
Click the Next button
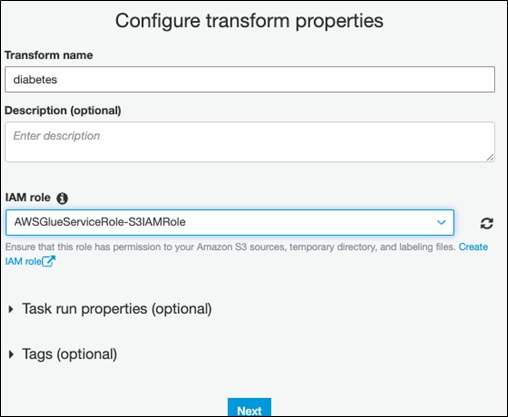(249, 408)
